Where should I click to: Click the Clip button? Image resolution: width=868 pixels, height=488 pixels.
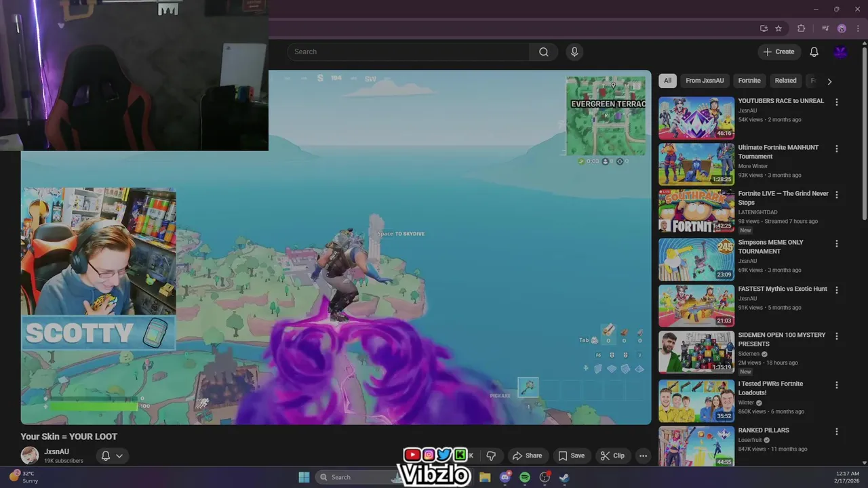coord(612,455)
